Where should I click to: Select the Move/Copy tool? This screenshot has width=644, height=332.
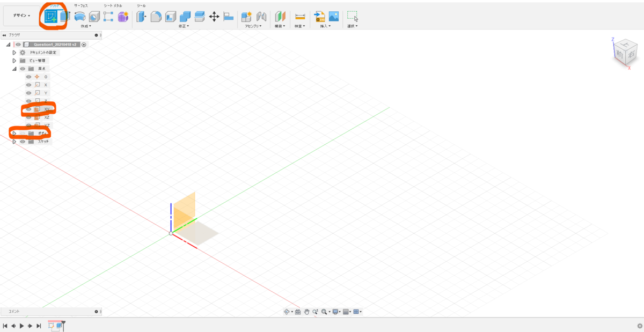pyautogui.click(x=214, y=17)
